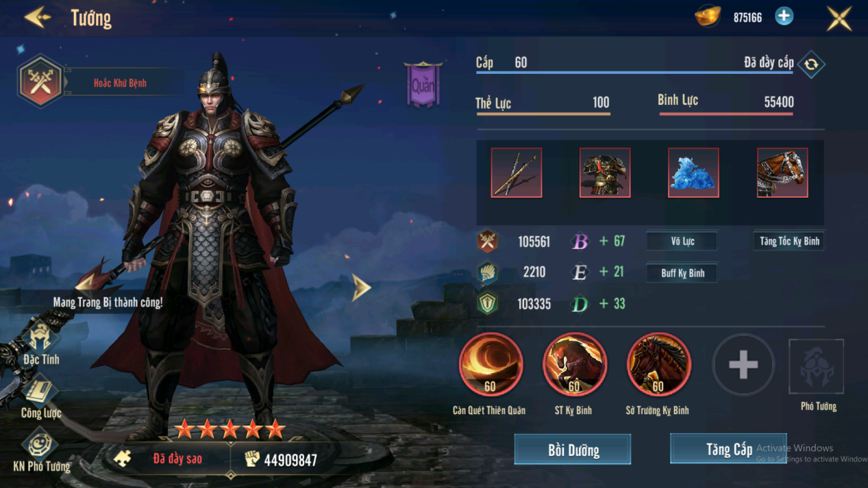Click the golden back arrow icon

tap(38, 17)
